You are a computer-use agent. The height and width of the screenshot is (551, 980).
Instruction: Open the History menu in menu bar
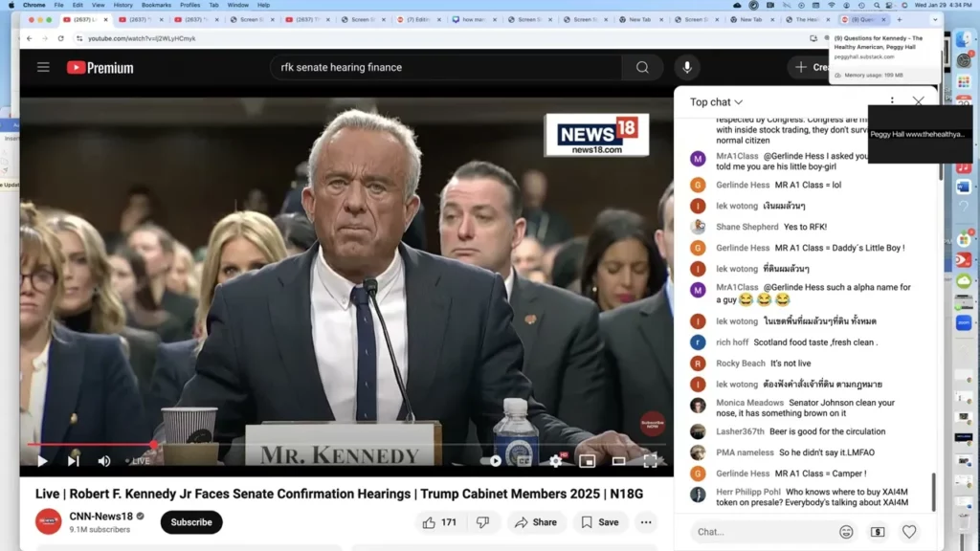point(123,5)
